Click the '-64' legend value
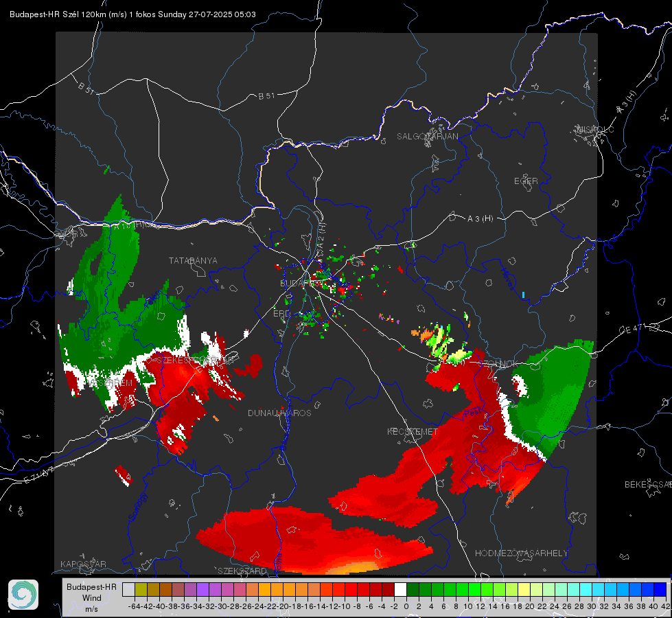 tap(135, 606)
